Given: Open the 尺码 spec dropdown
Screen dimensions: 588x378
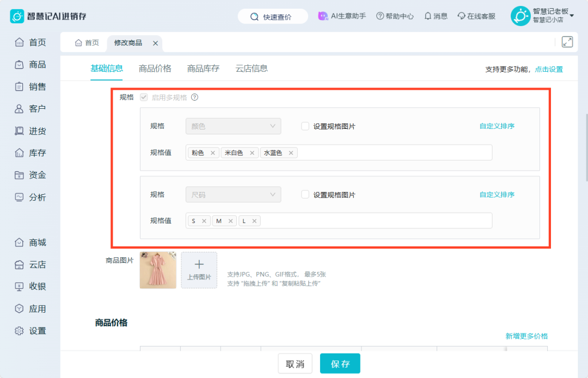Looking at the screenshot, I should pyautogui.click(x=233, y=195).
